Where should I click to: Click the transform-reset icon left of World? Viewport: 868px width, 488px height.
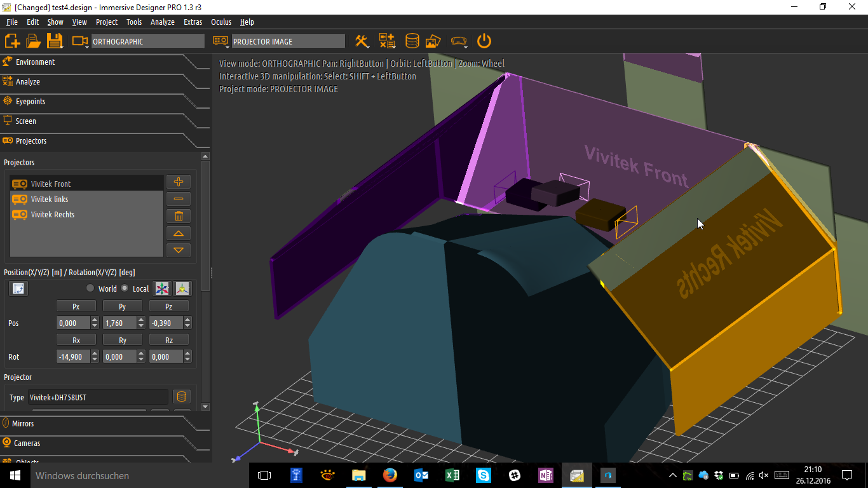click(18, 288)
